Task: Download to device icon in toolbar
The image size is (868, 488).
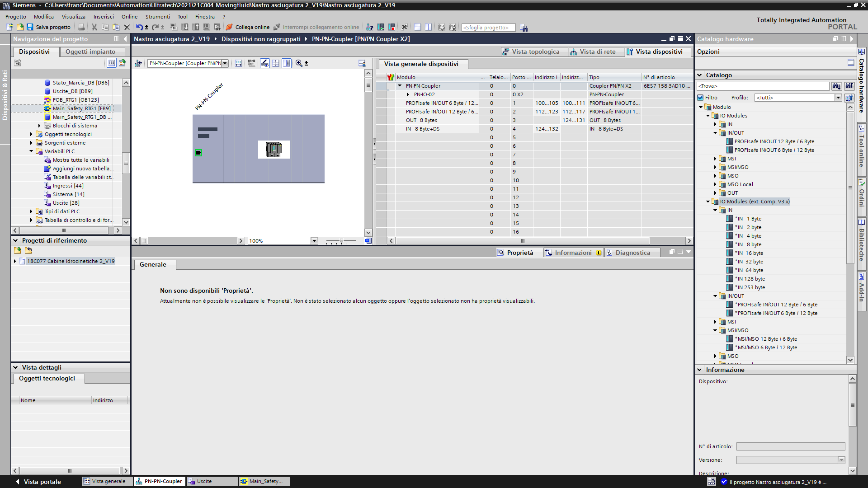Action: click(x=185, y=27)
